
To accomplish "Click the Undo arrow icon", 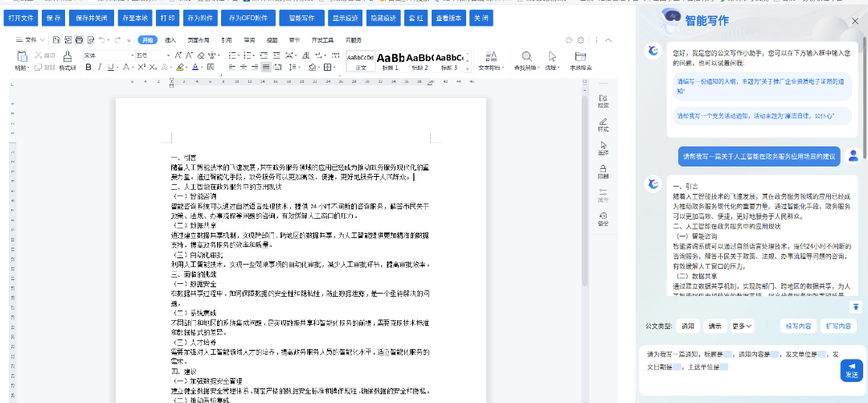I will (x=102, y=40).
